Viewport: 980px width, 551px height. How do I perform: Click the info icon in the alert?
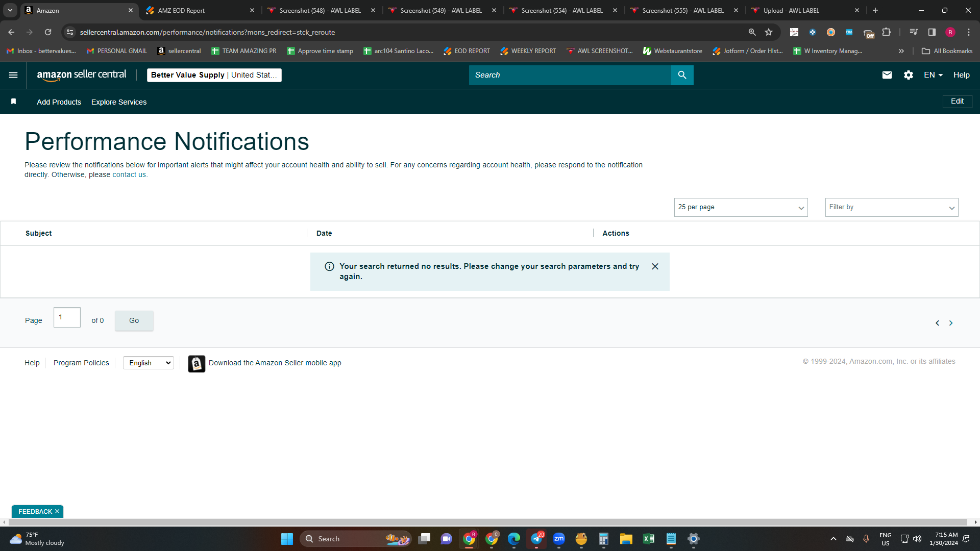(330, 266)
